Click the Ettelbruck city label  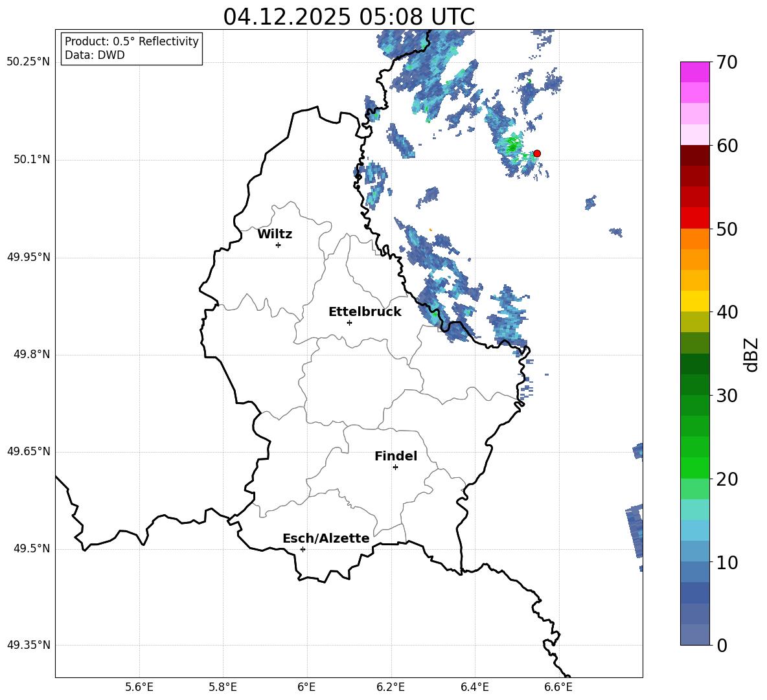[x=365, y=312]
